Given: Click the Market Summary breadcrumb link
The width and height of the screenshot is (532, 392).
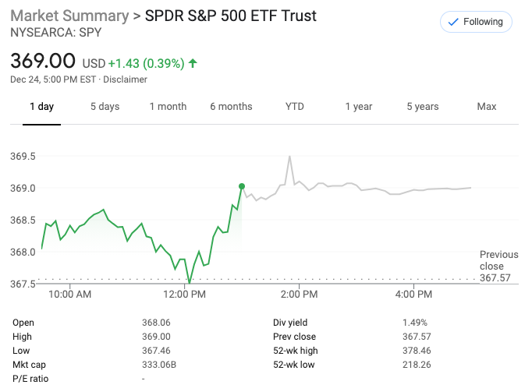Looking at the screenshot, I should (69, 16).
